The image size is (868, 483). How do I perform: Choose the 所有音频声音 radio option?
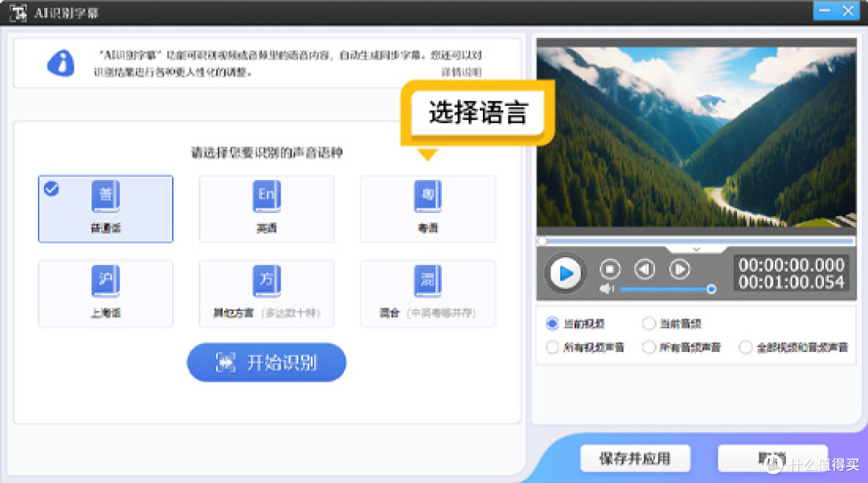tap(682, 347)
